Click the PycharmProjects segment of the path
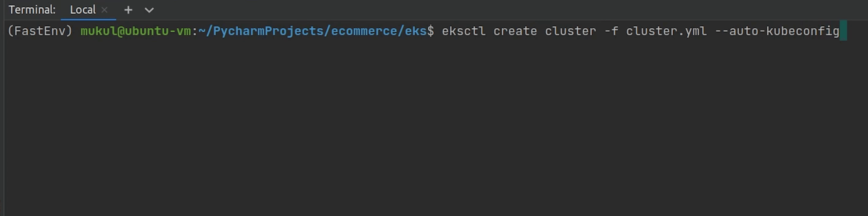The width and height of the screenshot is (868, 216). [x=268, y=31]
